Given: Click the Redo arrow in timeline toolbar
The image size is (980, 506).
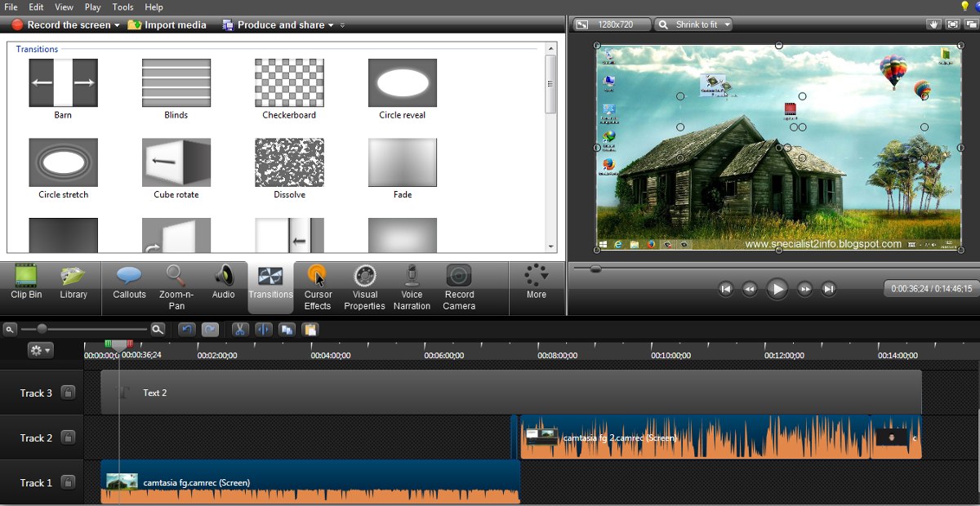Looking at the screenshot, I should (210, 330).
